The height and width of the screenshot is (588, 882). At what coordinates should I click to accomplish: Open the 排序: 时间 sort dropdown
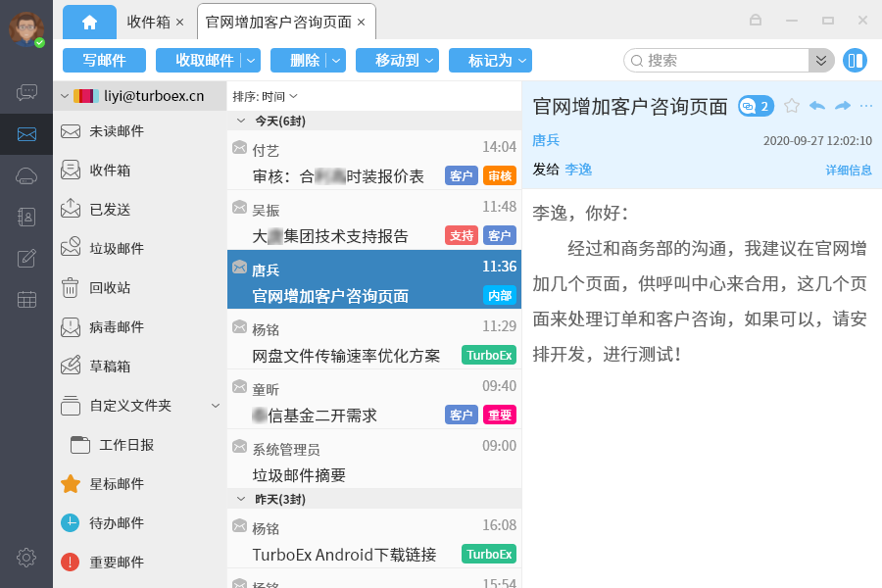265,96
